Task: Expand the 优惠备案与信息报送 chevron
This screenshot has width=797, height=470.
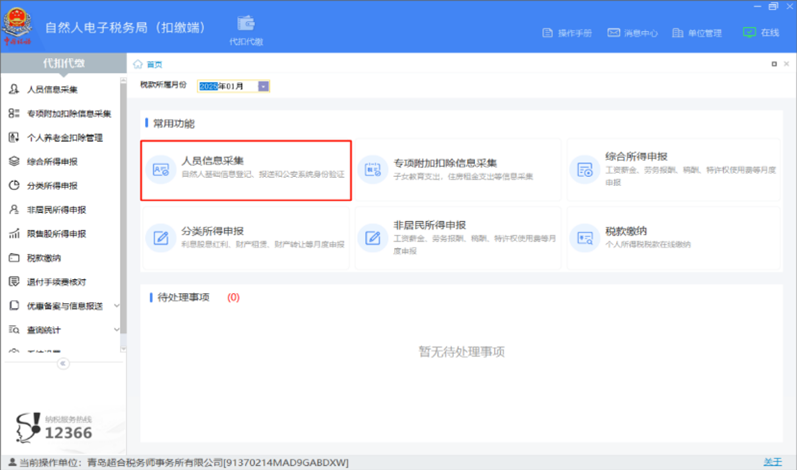Action: click(x=116, y=305)
